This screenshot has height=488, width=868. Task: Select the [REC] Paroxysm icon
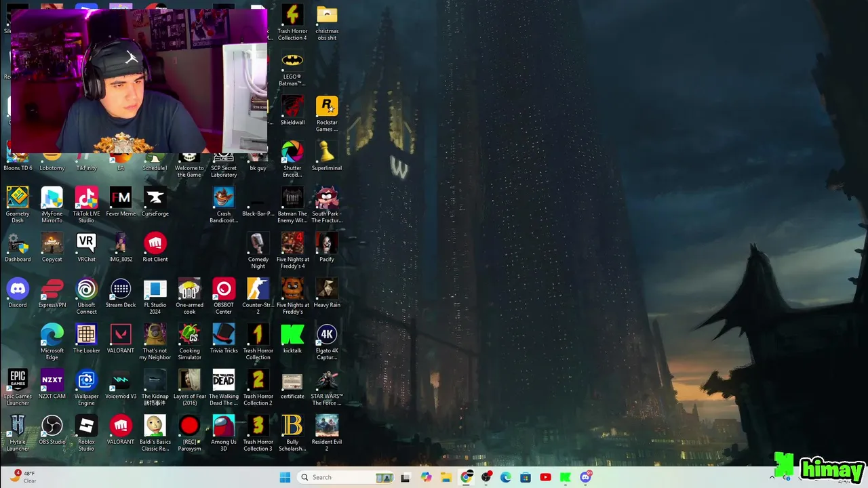[x=189, y=432]
